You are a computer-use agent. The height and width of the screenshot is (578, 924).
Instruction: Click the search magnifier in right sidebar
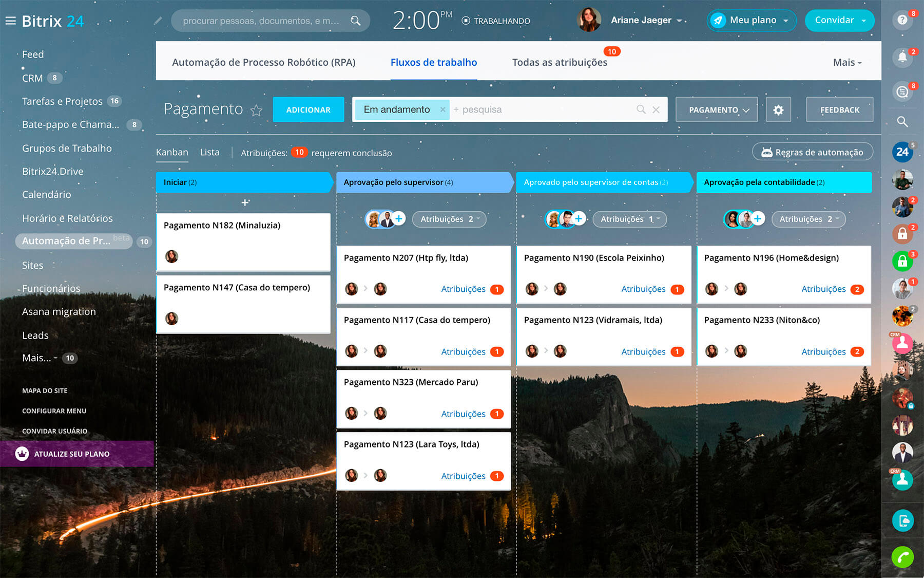pyautogui.click(x=902, y=122)
